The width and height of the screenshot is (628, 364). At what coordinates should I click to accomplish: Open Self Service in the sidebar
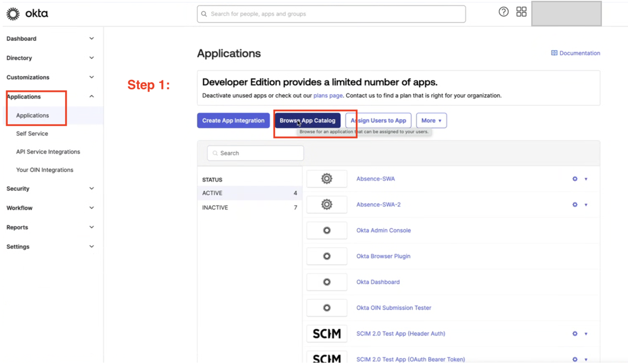point(32,134)
